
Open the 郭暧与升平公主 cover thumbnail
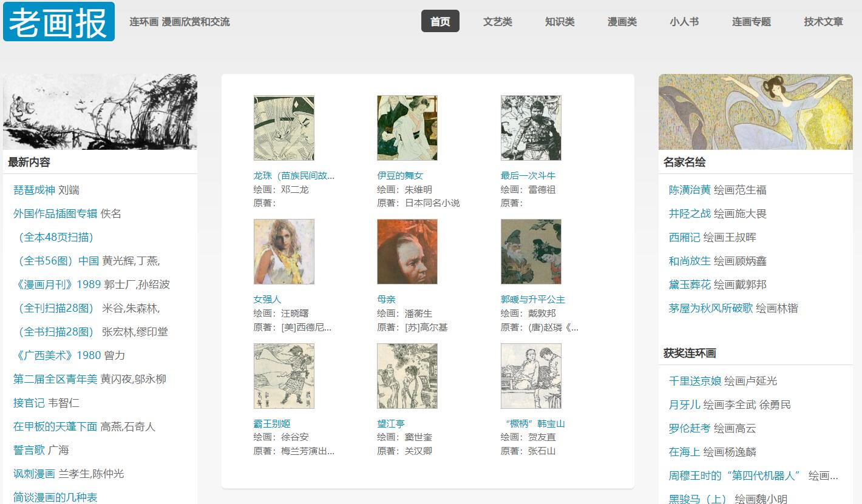[531, 252]
